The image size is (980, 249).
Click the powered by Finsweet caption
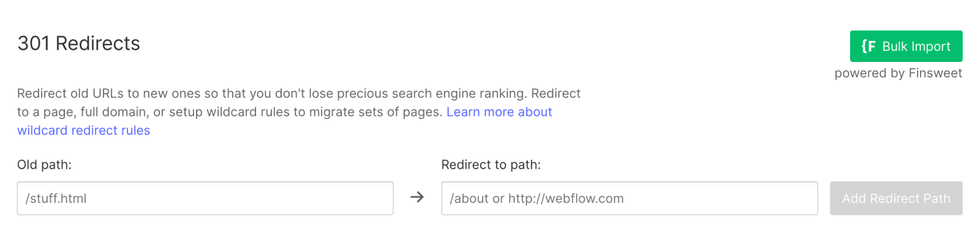click(x=898, y=73)
